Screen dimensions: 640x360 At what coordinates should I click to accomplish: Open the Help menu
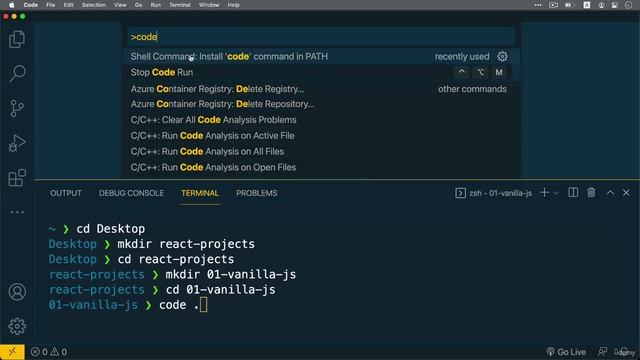pos(233,5)
